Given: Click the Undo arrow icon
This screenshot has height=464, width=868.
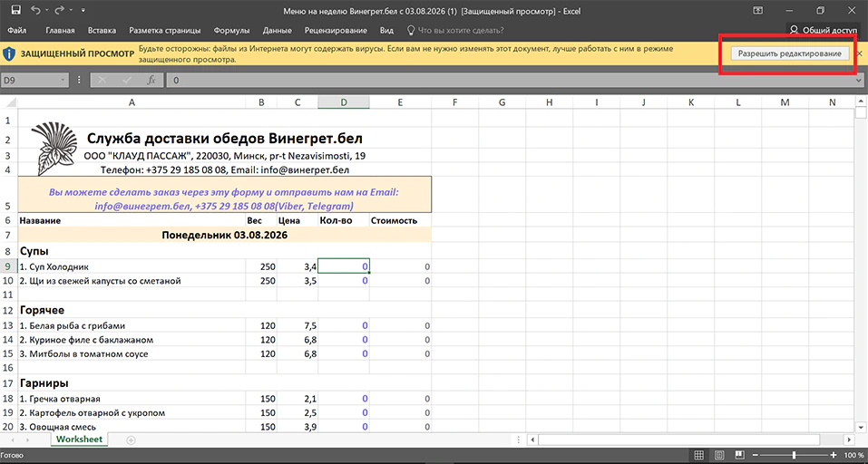Looking at the screenshot, I should pos(35,10).
